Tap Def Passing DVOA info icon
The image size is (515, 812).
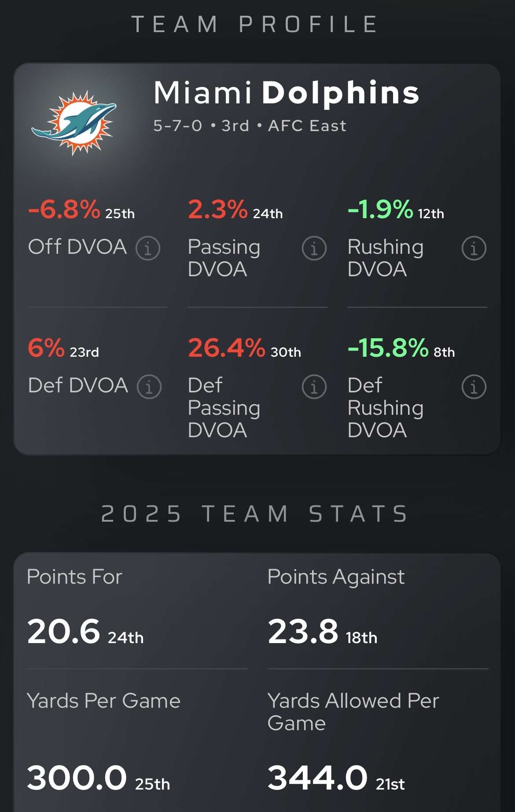pyautogui.click(x=314, y=387)
